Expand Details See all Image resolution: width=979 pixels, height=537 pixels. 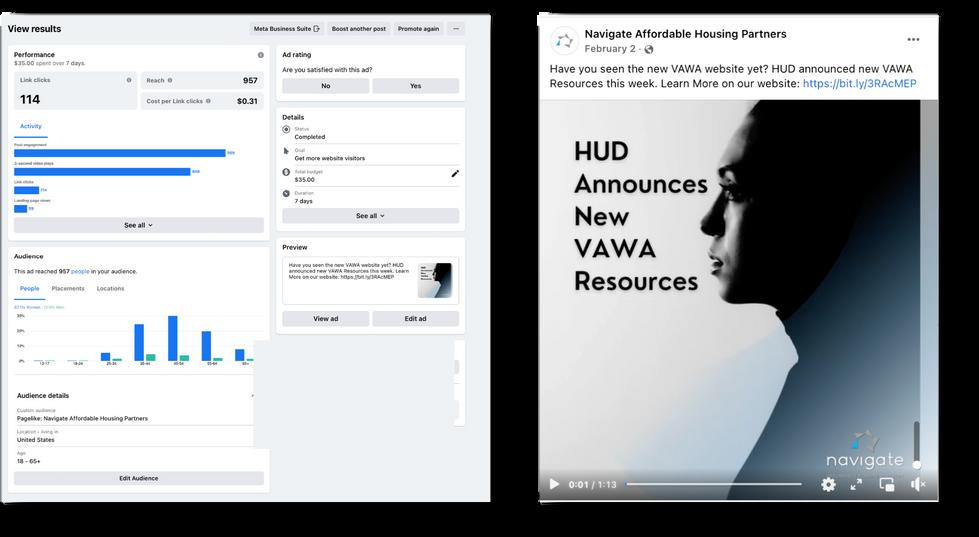coord(370,216)
